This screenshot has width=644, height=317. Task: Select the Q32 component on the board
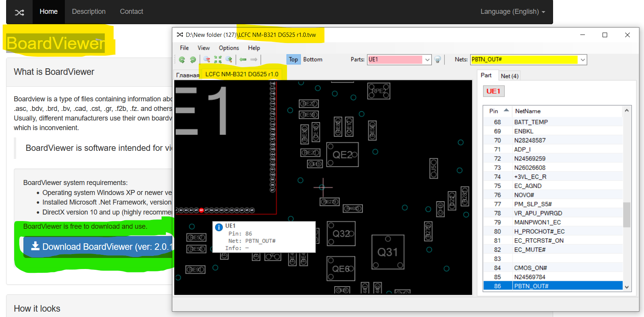pyautogui.click(x=341, y=233)
